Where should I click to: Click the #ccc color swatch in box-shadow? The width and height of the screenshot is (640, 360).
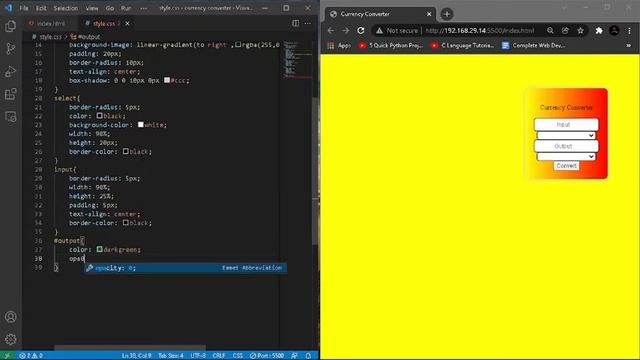pyautogui.click(x=167, y=80)
